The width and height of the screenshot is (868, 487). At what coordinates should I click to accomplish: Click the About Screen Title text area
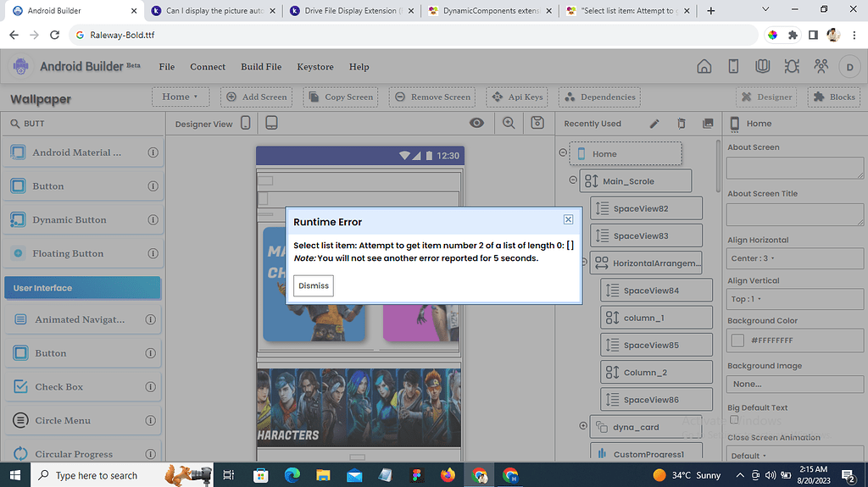click(795, 214)
